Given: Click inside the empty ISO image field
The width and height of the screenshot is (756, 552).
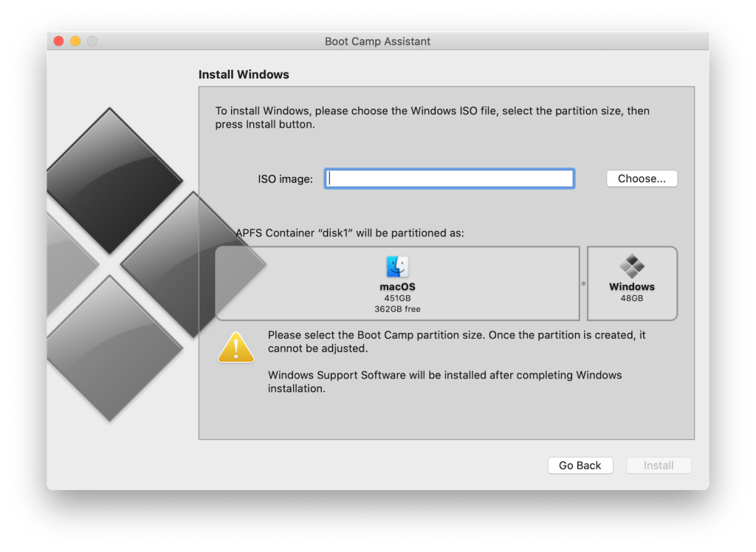Looking at the screenshot, I should (x=449, y=178).
